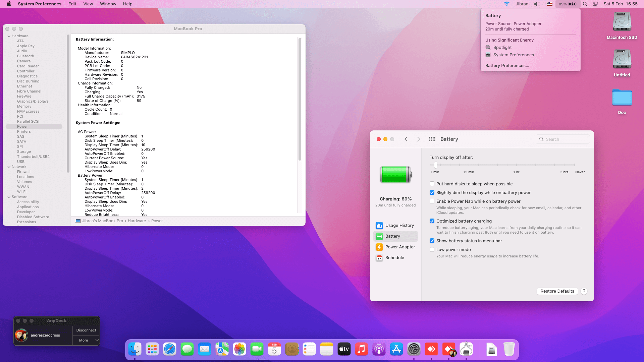Open Control Center in menu bar

pos(596,4)
